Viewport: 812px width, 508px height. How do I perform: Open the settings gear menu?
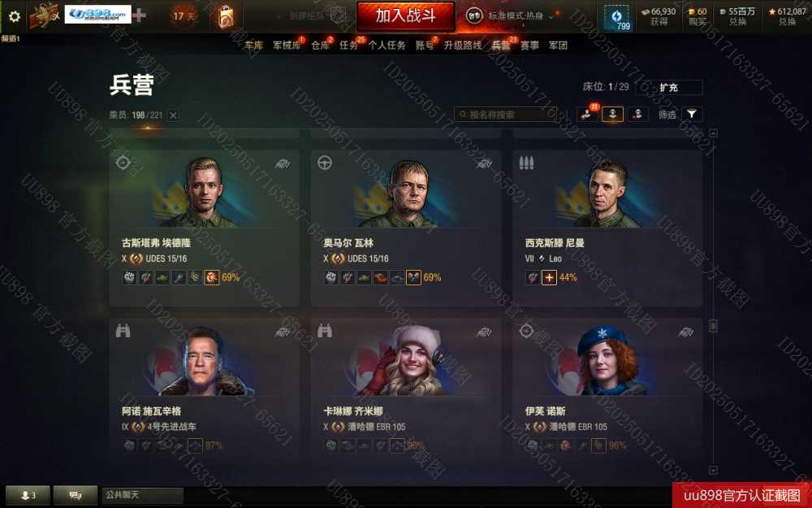pos(15,16)
